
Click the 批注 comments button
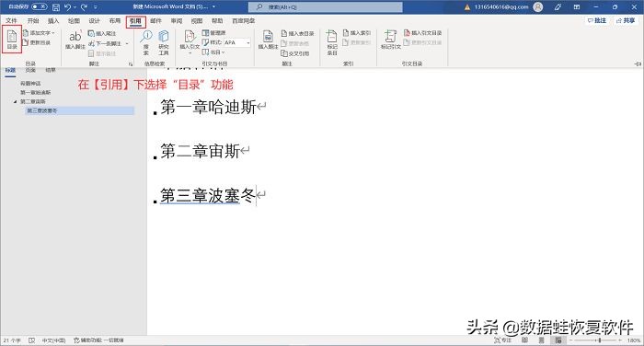(597, 20)
